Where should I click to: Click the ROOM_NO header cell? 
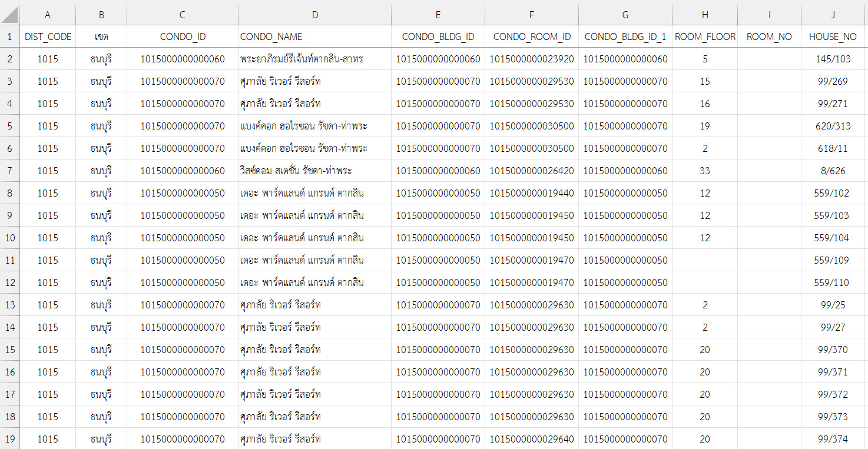(769, 36)
